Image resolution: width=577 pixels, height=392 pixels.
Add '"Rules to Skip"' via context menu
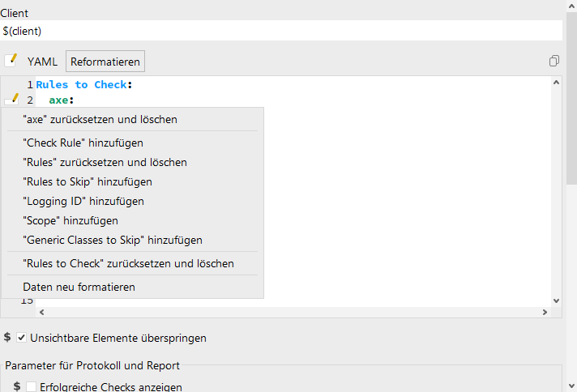[87, 181]
